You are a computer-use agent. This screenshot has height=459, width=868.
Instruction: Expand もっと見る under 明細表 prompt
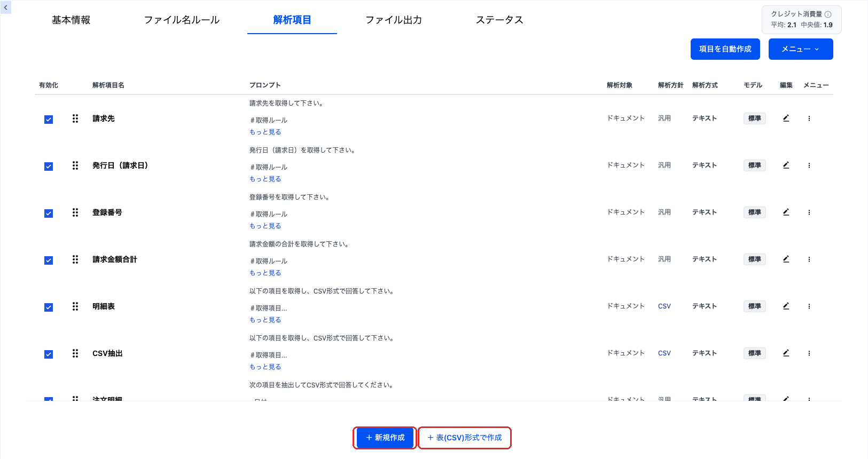[265, 320]
